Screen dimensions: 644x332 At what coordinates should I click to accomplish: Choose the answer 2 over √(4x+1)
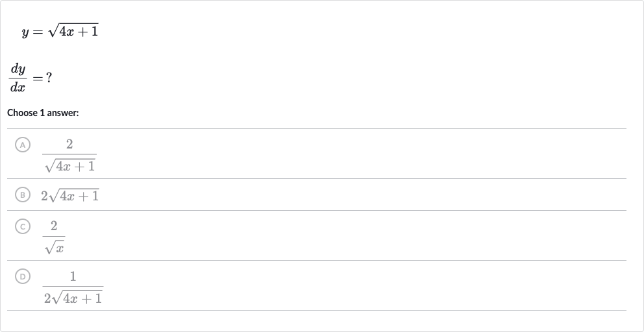pos(69,155)
